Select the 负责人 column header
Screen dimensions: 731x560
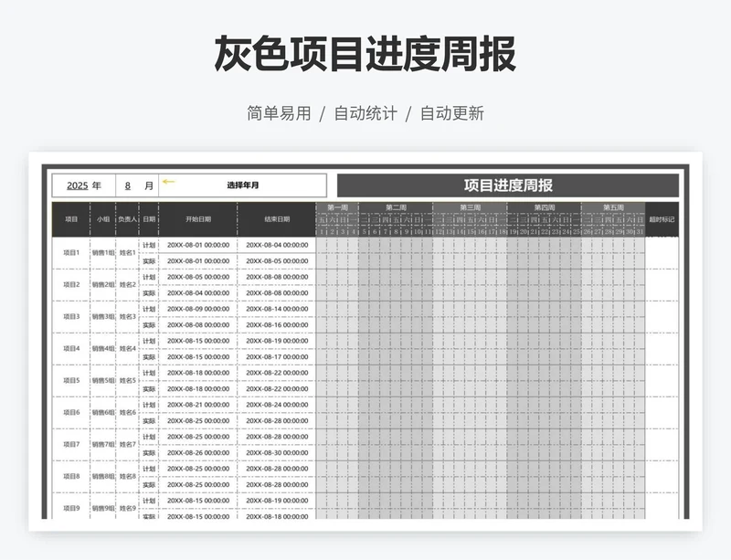pyautogui.click(x=127, y=219)
